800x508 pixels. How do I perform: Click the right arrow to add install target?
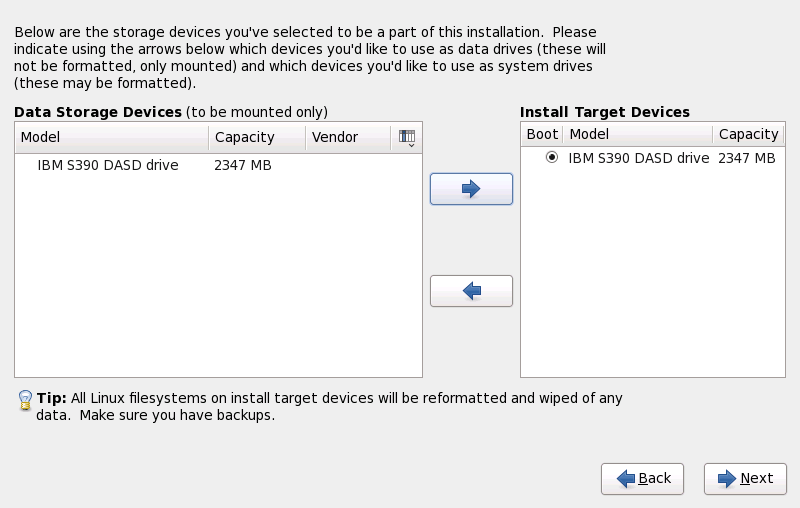[x=471, y=188]
